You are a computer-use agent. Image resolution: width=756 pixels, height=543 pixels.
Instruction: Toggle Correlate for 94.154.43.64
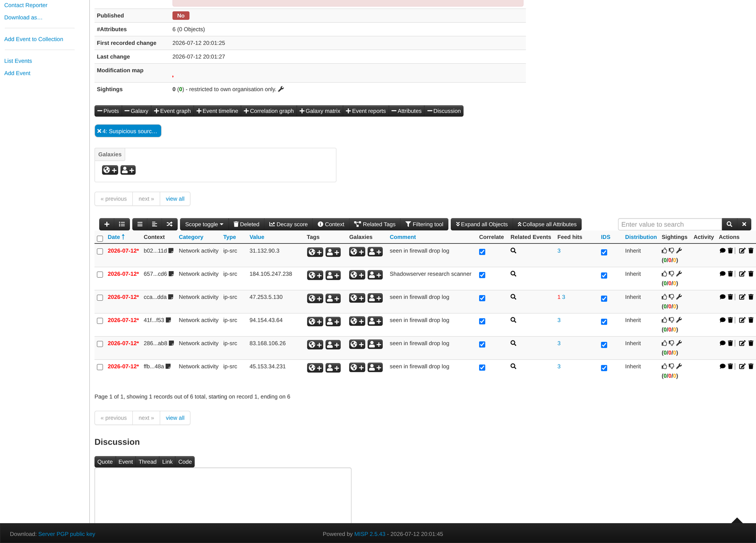click(x=482, y=321)
